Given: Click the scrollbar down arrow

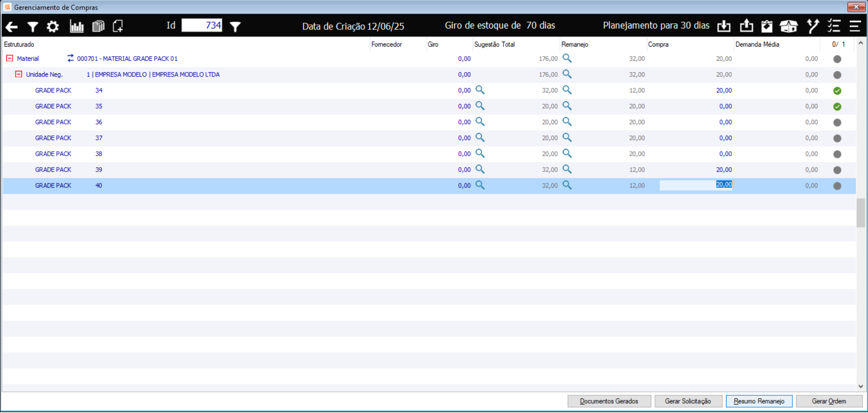Looking at the screenshot, I should (860, 386).
